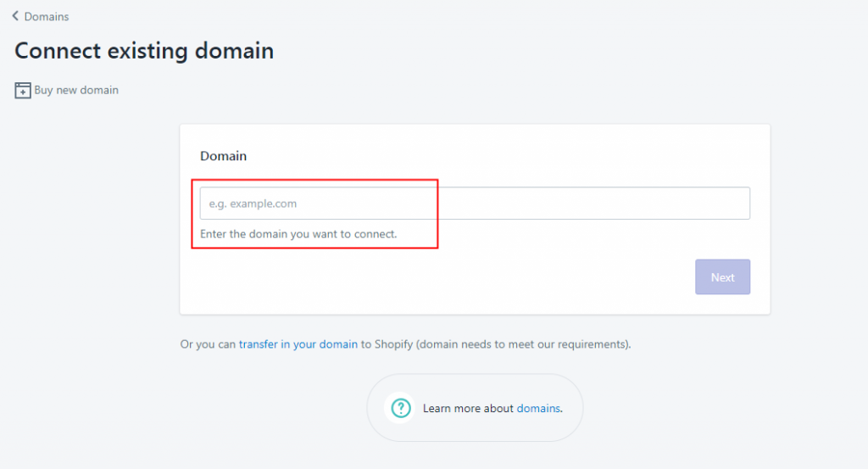Go back via the Domains breadcrumb
The width and height of the screenshot is (868, 469).
point(47,17)
